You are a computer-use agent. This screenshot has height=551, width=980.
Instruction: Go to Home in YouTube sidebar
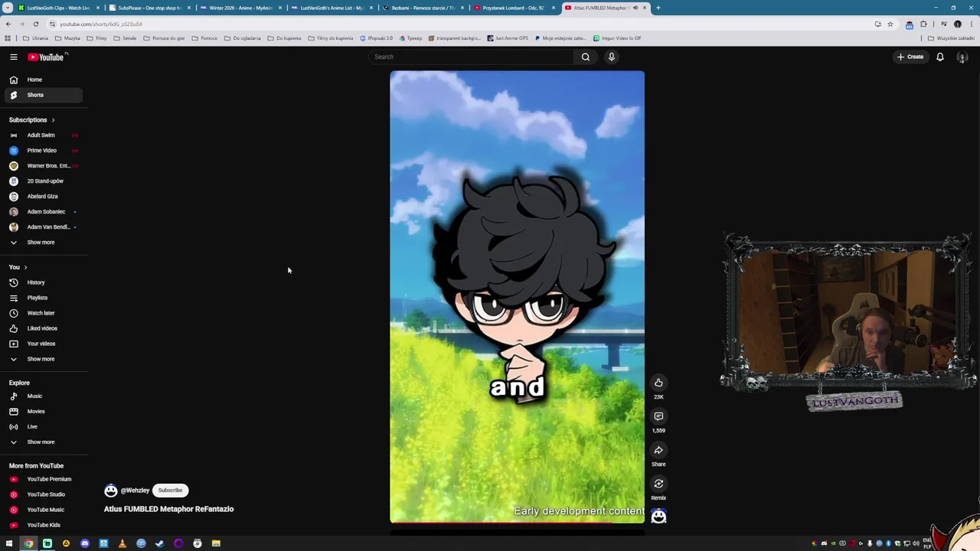click(43, 80)
